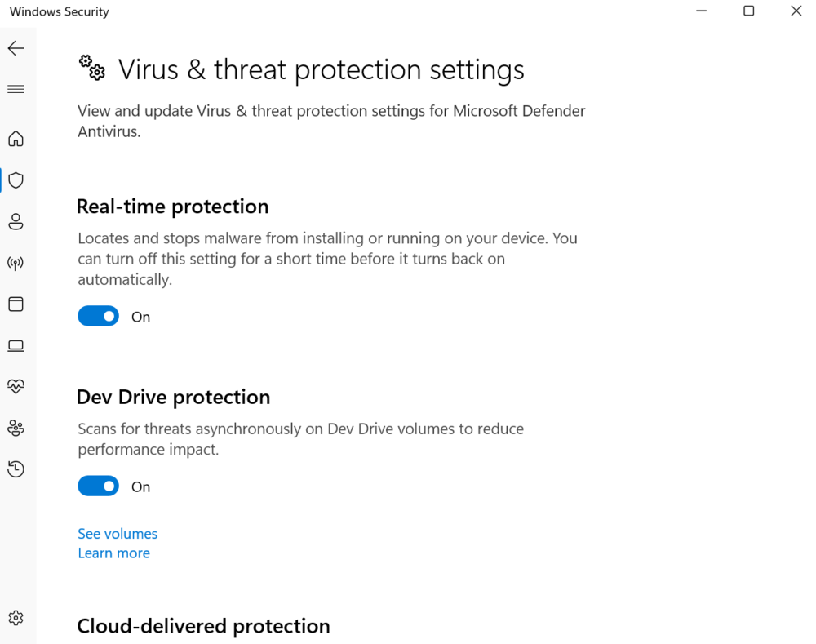Open App & browser control icon

coord(16,304)
